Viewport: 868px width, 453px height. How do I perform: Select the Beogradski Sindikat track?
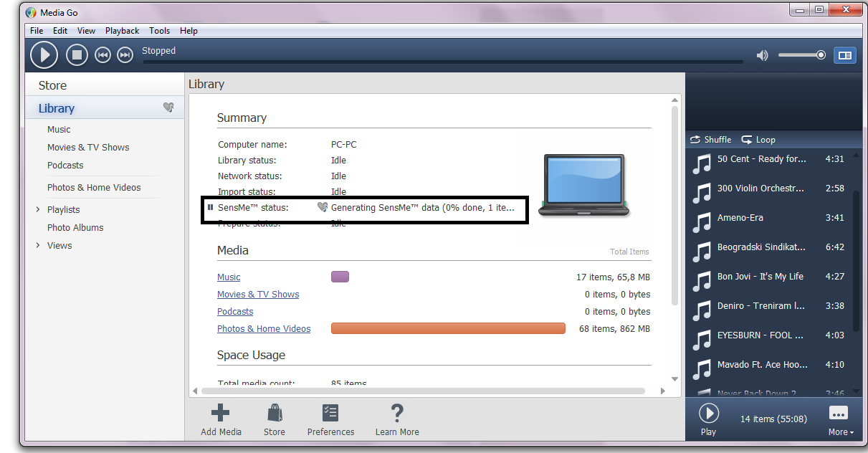click(x=768, y=252)
